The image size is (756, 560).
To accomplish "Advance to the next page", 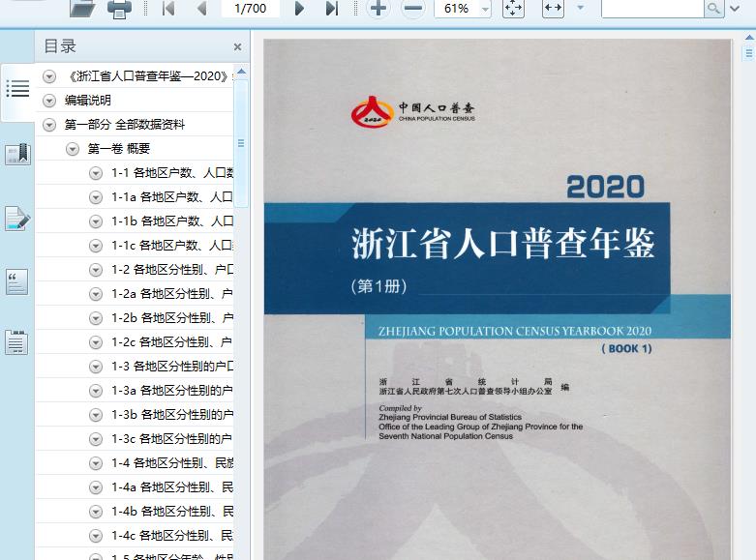I will 299,9.
